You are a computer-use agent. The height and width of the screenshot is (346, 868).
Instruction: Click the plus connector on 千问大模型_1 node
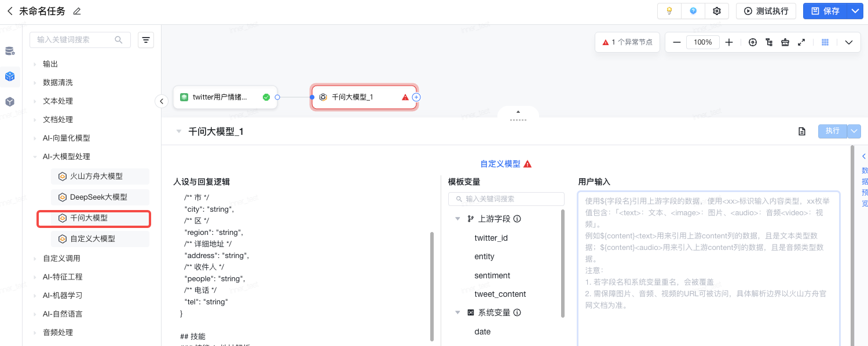416,97
